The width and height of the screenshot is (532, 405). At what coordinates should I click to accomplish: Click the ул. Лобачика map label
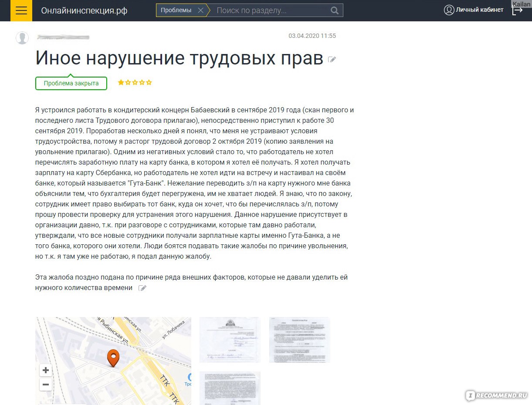(173, 330)
